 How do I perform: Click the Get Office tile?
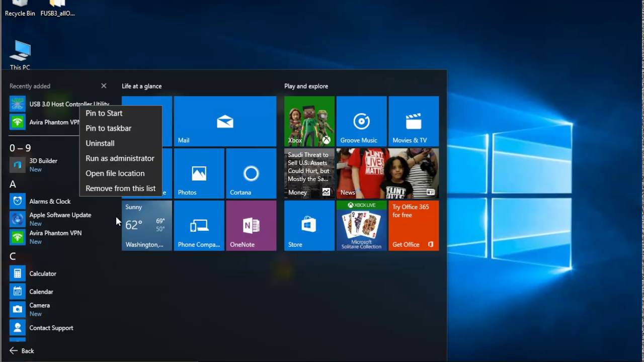pos(414,226)
